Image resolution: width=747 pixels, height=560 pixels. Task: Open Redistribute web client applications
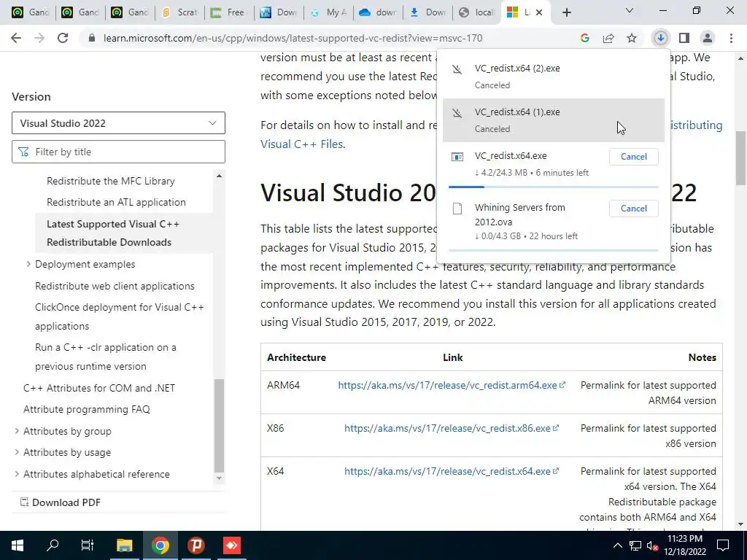pyautogui.click(x=115, y=286)
